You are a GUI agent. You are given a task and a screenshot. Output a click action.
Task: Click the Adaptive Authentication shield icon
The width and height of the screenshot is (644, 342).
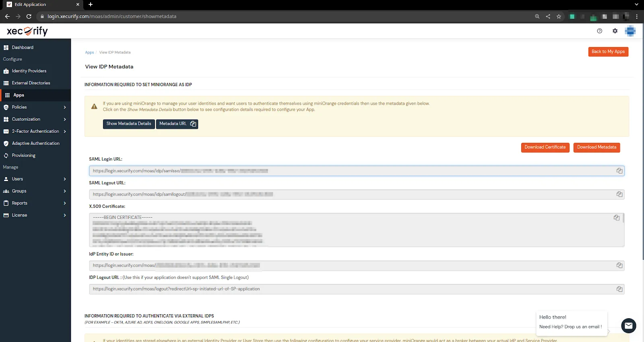pyautogui.click(x=6, y=144)
